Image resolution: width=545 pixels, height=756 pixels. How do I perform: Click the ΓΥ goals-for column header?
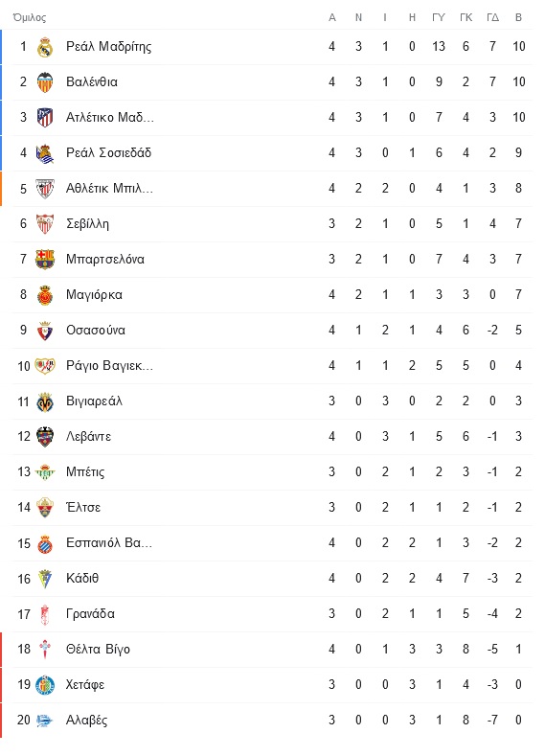coord(439,17)
